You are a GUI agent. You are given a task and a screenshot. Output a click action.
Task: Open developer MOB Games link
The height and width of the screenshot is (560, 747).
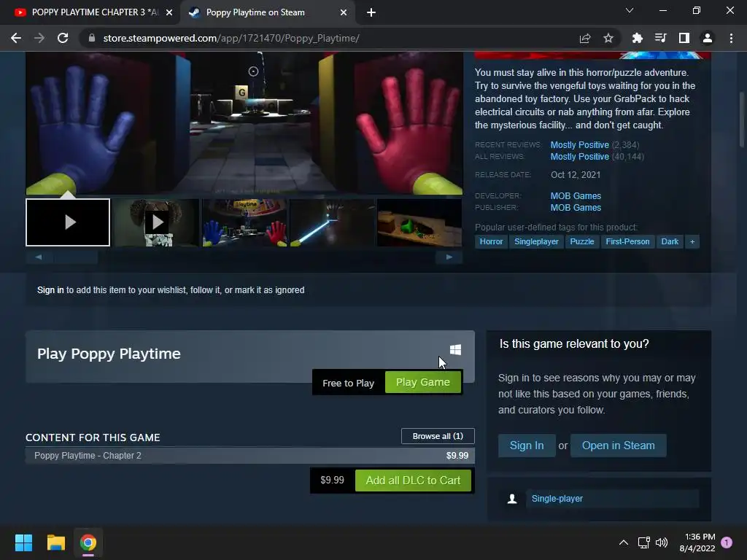(x=576, y=195)
